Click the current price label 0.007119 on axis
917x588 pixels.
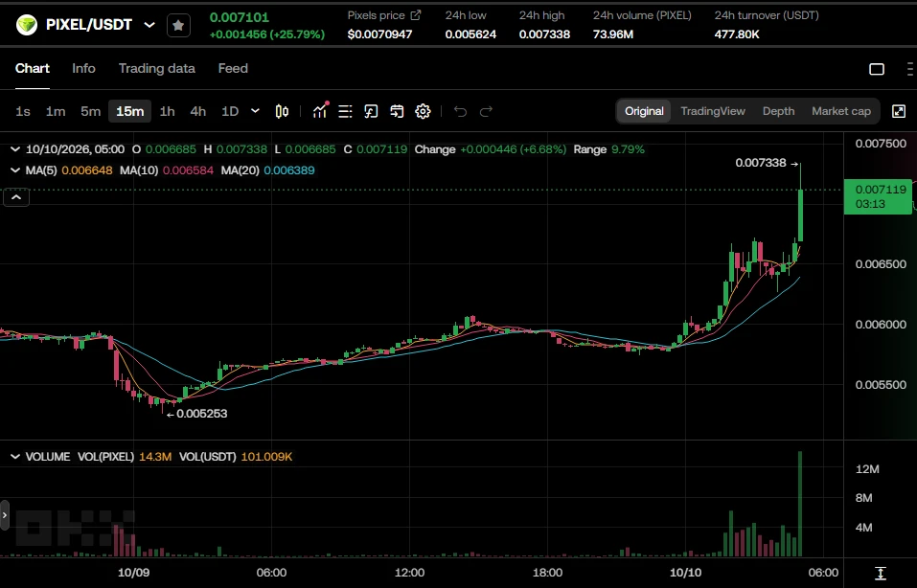(x=878, y=196)
